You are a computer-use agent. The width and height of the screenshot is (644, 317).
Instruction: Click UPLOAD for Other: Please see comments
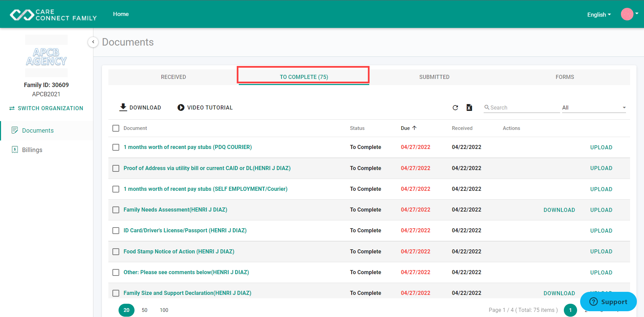point(601,272)
